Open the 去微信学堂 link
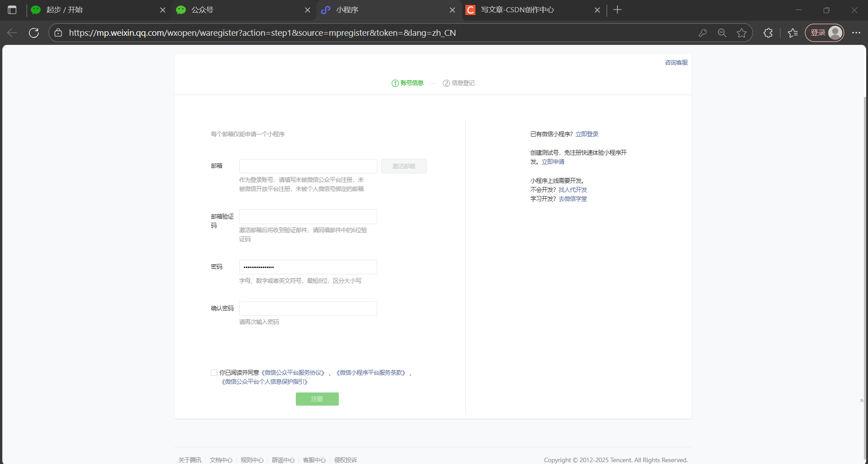 pos(573,199)
